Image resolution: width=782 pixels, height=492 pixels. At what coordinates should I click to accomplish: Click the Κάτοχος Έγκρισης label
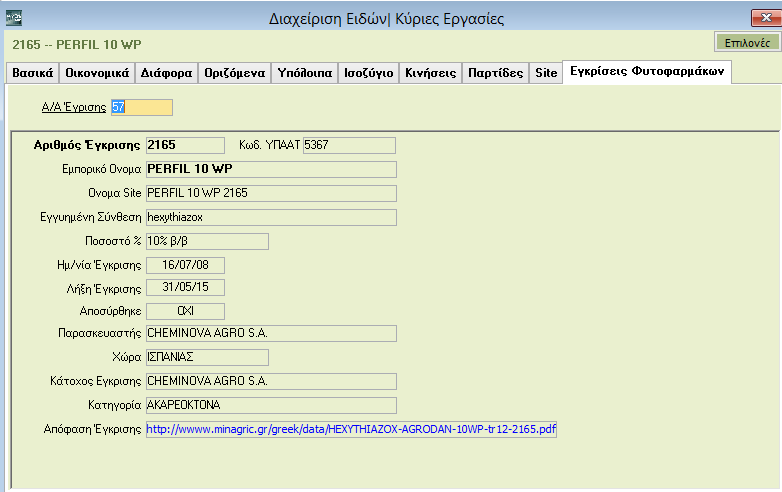pos(96,381)
